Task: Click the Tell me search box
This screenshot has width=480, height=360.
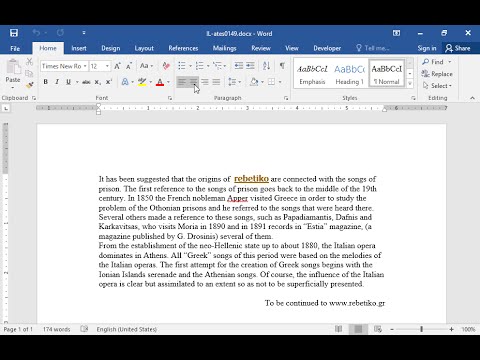Action: (x=373, y=48)
